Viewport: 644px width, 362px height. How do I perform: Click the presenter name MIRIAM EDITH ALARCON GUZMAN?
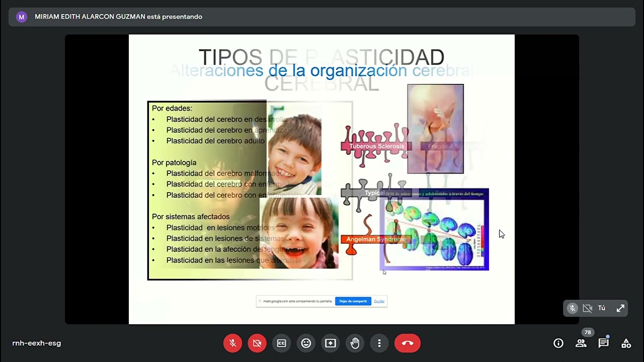pos(91,17)
